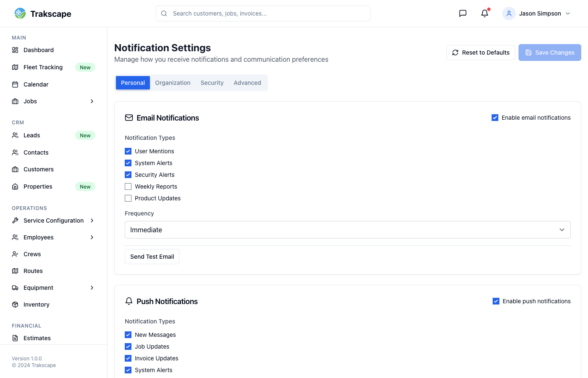Image resolution: width=588 pixels, height=378 pixels.
Task: Open the notifications bell icon
Action: 484,13
